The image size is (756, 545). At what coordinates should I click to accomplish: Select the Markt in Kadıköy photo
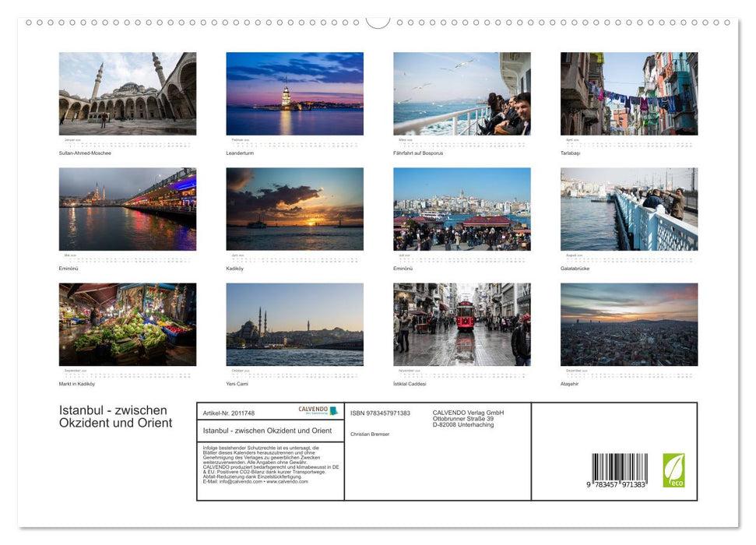tap(128, 325)
